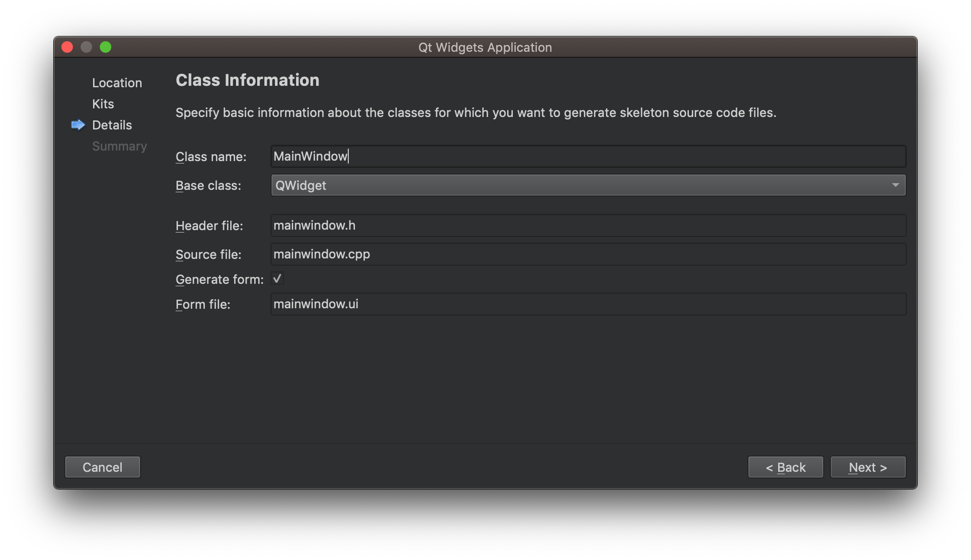
Task: Select the Source file text box
Action: click(588, 254)
